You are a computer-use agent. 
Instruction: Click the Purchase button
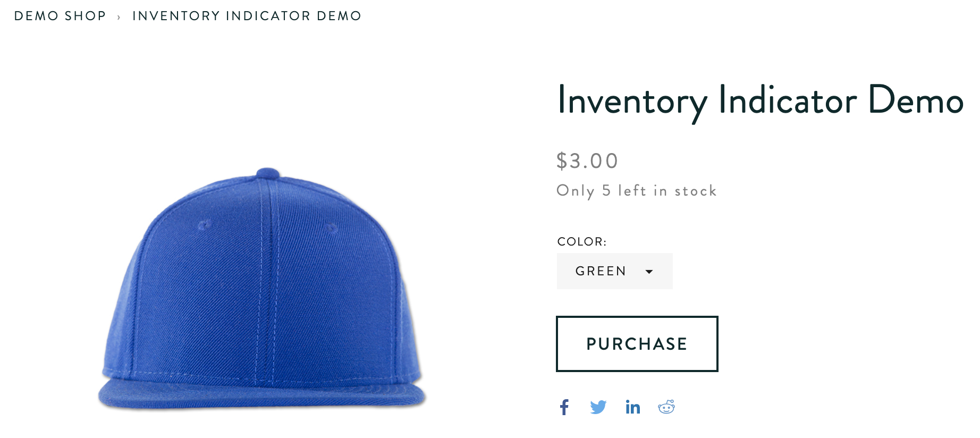(637, 344)
